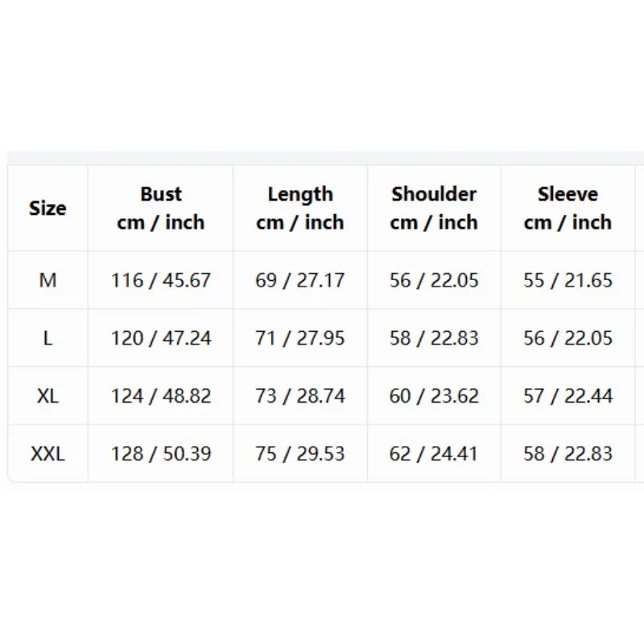The height and width of the screenshot is (644, 644).
Task: Click the Shoulder cm / inch header
Action: click(434, 208)
